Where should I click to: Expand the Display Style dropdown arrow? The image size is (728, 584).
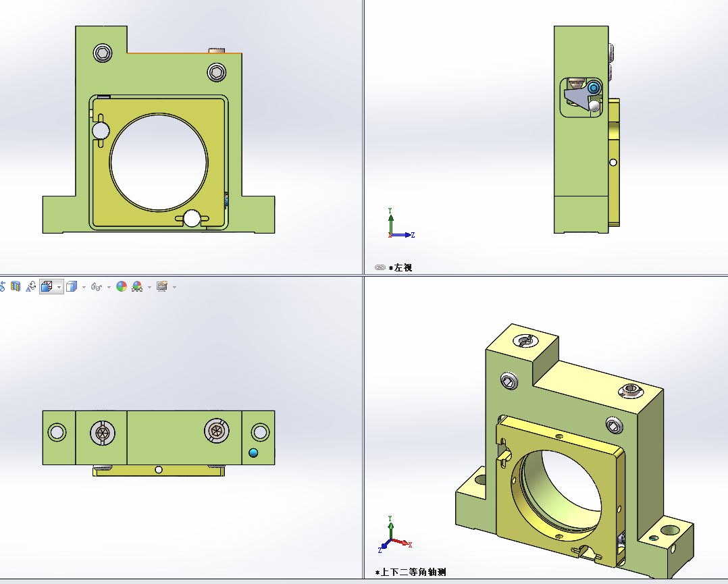coord(84,287)
